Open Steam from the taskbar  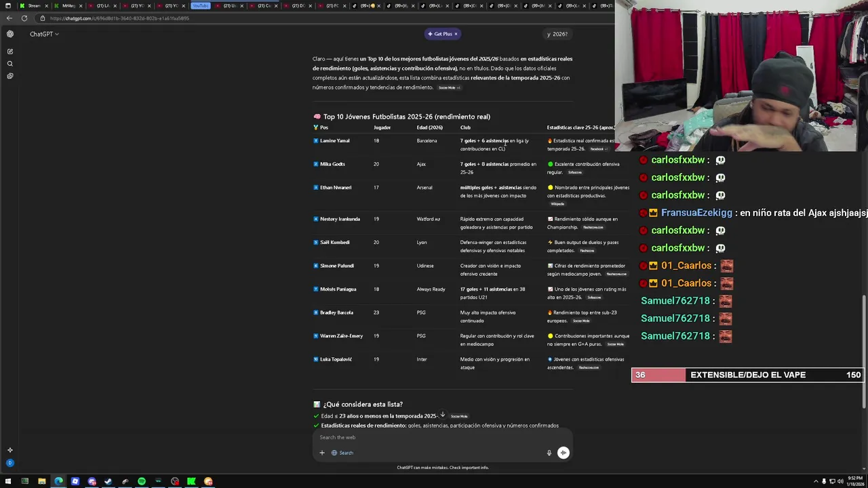tap(108, 482)
